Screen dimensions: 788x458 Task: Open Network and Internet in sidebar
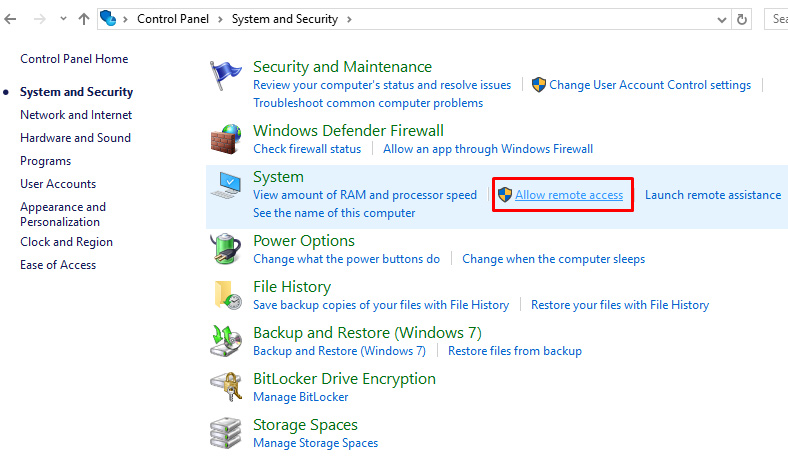click(x=76, y=115)
